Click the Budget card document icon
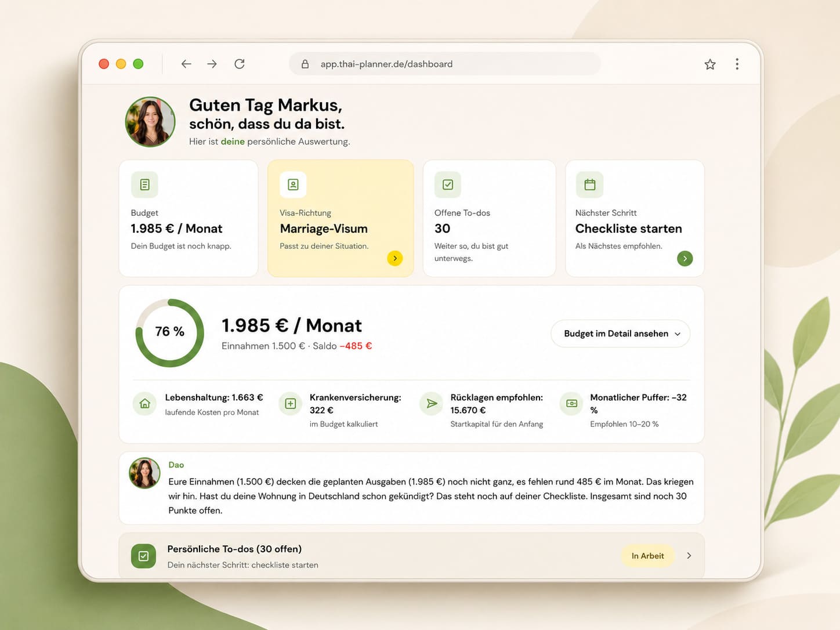The width and height of the screenshot is (840, 630). (144, 184)
